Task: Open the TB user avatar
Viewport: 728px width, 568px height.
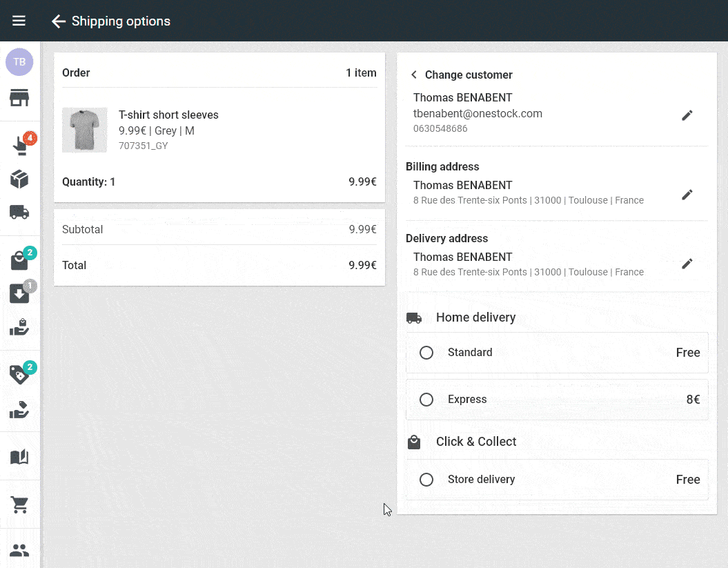Action: point(19,62)
